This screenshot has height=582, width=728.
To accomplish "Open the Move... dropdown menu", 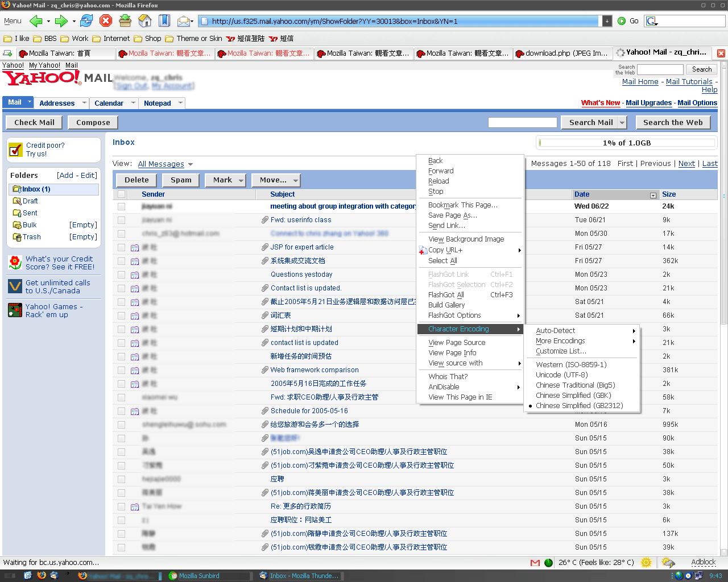I will pos(278,180).
